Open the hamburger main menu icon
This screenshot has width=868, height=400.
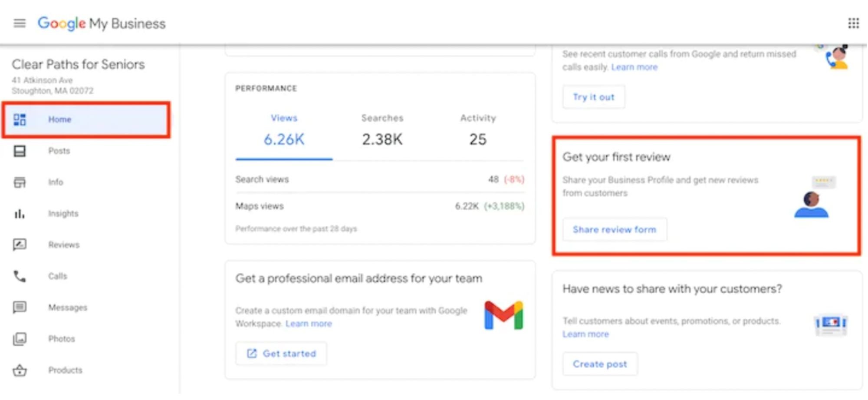coord(20,23)
